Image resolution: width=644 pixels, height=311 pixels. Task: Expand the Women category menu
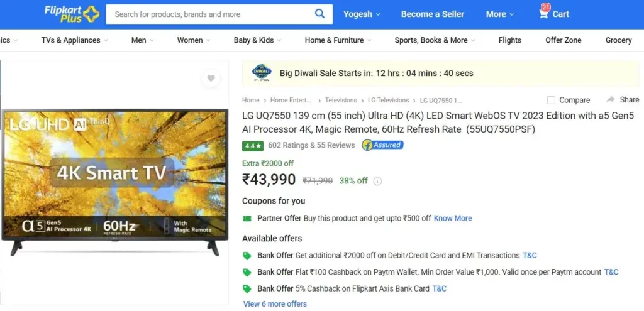click(194, 40)
